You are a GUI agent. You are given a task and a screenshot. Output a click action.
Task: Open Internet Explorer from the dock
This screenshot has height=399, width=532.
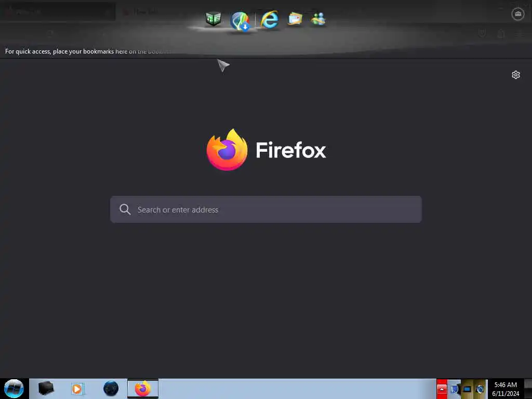pyautogui.click(x=270, y=19)
